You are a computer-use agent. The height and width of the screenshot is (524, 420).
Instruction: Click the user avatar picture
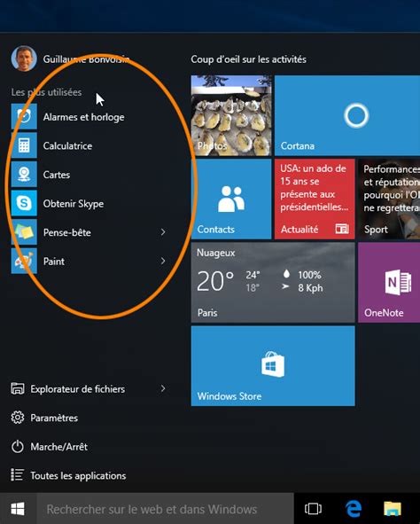point(24,59)
